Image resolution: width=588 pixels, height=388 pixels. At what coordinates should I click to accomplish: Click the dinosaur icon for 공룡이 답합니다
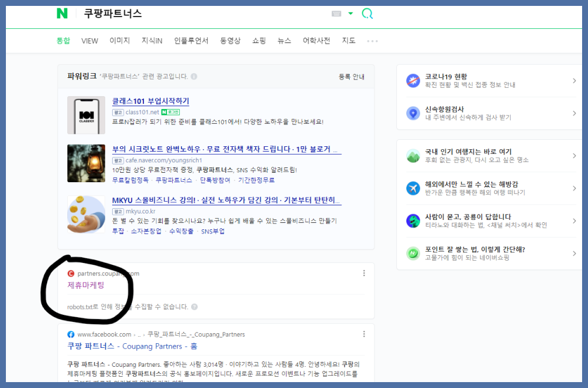[413, 221]
